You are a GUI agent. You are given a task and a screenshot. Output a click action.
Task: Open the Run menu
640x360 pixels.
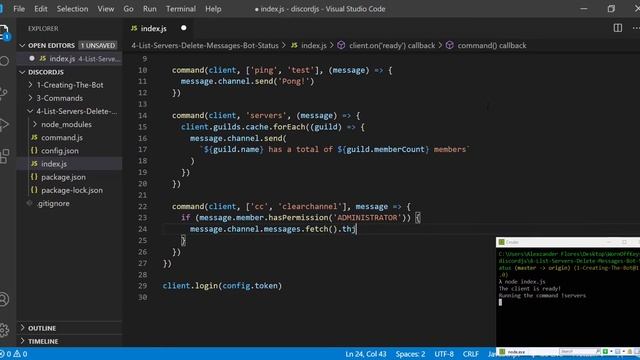[149, 9]
